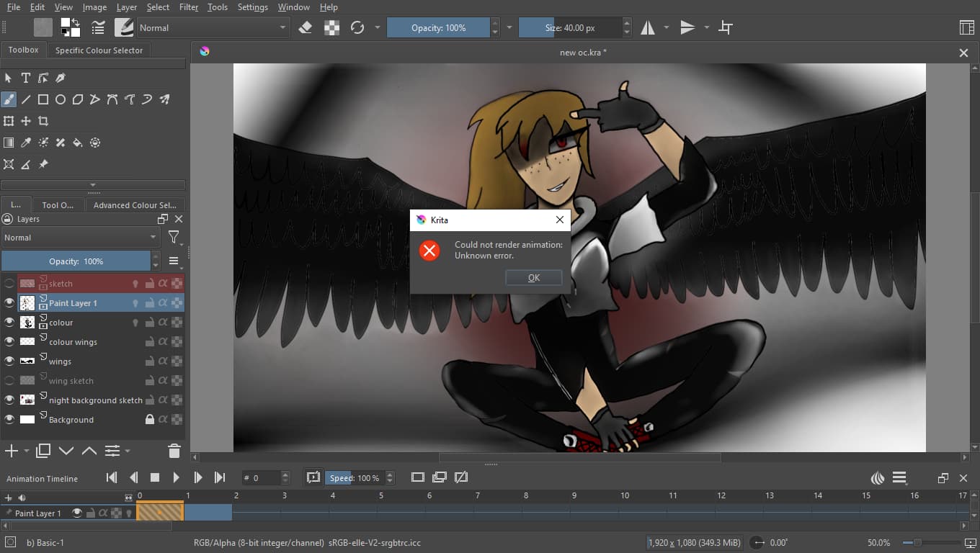Select the Crop tool in toolbox
The width and height of the screenshot is (980, 553).
pyautogui.click(x=43, y=121)
